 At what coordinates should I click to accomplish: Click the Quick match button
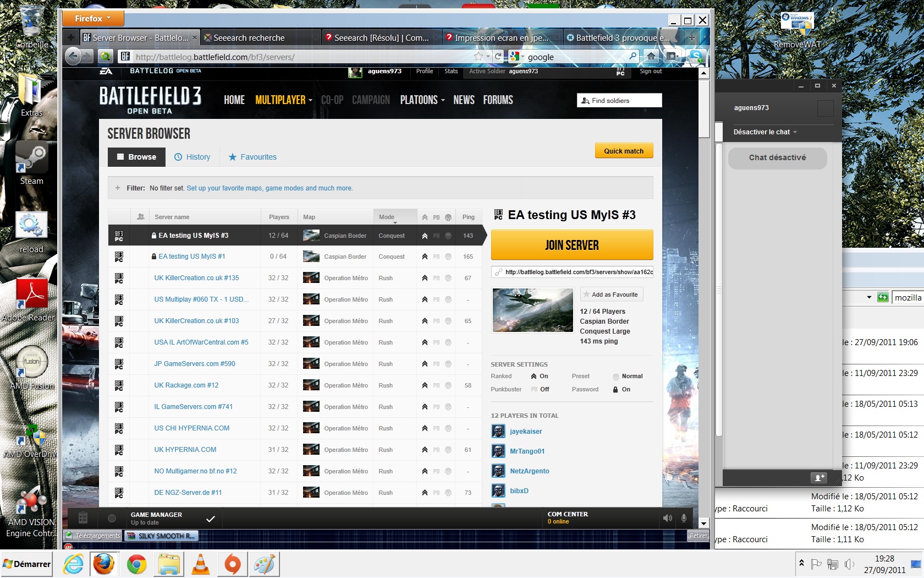tap(624, 151)
